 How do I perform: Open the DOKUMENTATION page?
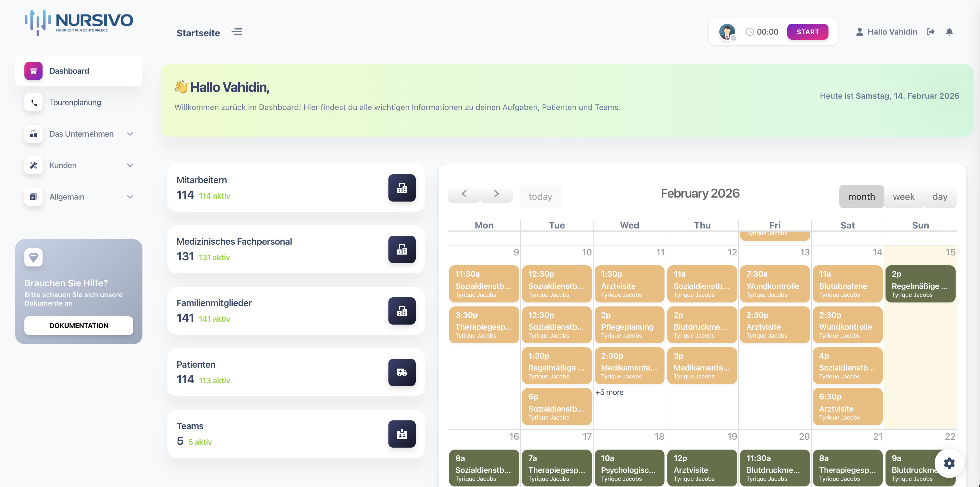point(78,325)
